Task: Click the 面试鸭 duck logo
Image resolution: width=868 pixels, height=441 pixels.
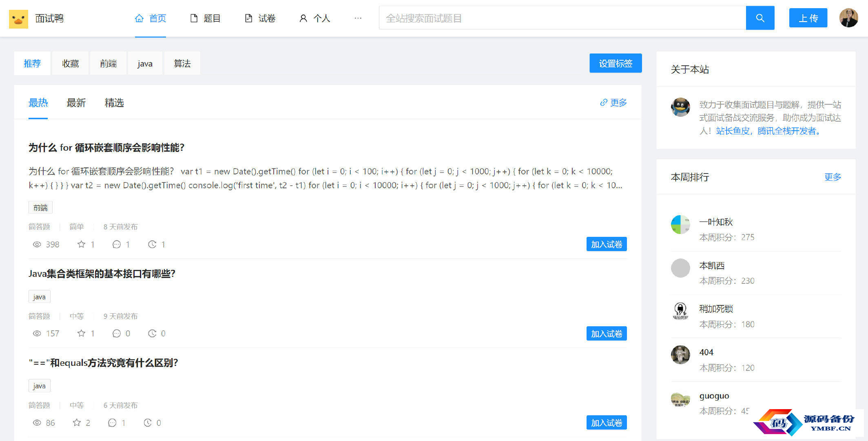Action: click(x=18, y=19)
